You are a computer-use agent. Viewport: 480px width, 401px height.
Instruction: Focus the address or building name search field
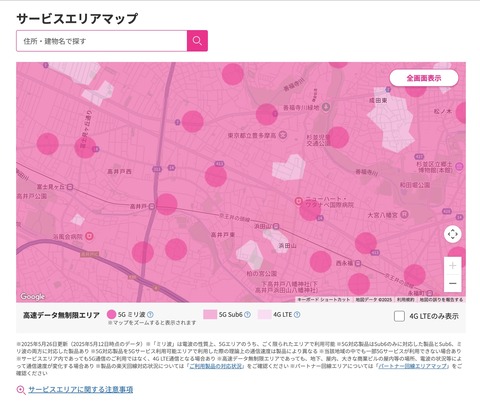(102, 41)
